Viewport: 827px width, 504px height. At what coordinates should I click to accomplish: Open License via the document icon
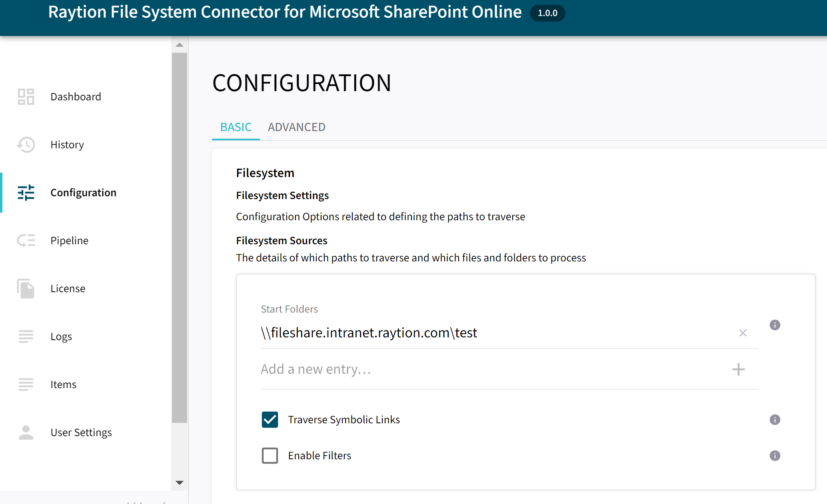(26, 288)
